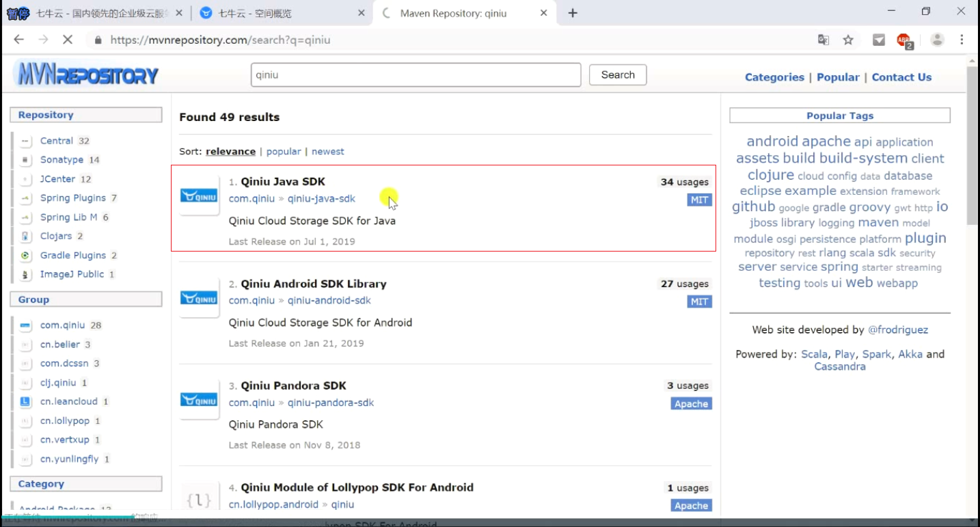Switch to Qiniu space overview tab
Viewport: 980px width, 527px height.
tap(282, 13)
